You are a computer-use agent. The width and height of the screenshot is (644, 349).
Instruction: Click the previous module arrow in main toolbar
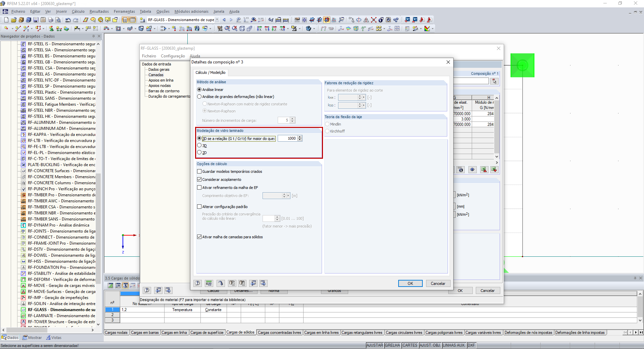point(224,20)
